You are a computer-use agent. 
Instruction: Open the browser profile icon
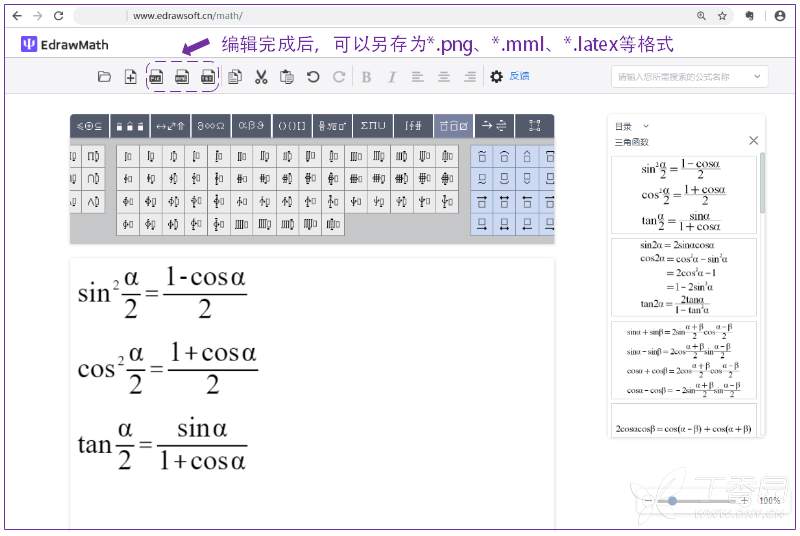pos(780,16)
